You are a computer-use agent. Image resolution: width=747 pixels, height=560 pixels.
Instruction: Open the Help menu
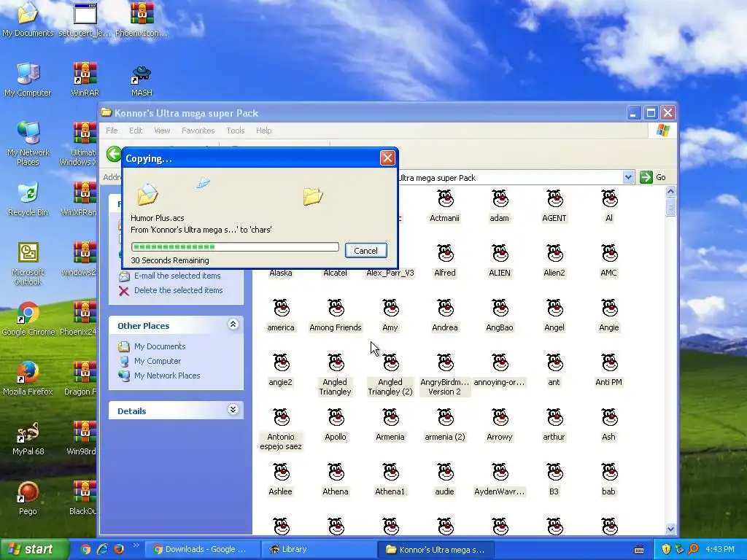coord(263,131)
